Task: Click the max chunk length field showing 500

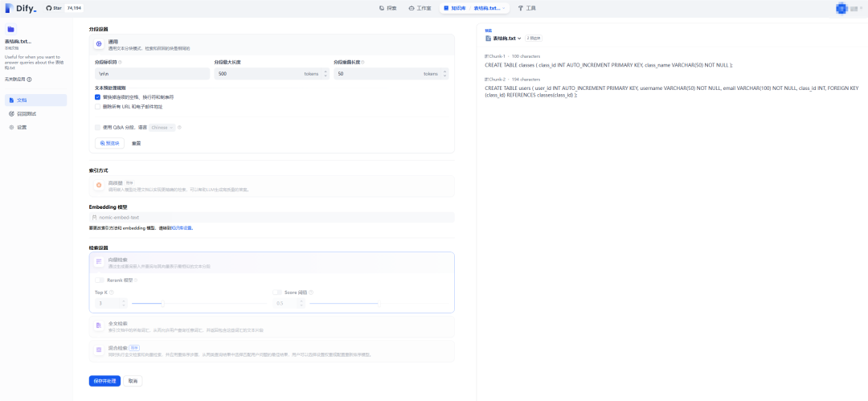Action: coord(258,74)
